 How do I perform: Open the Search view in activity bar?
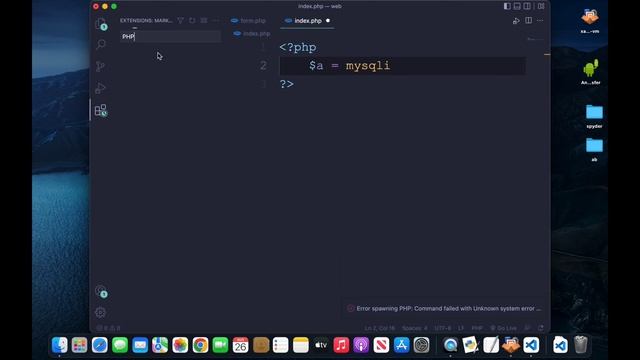(100, 44)
